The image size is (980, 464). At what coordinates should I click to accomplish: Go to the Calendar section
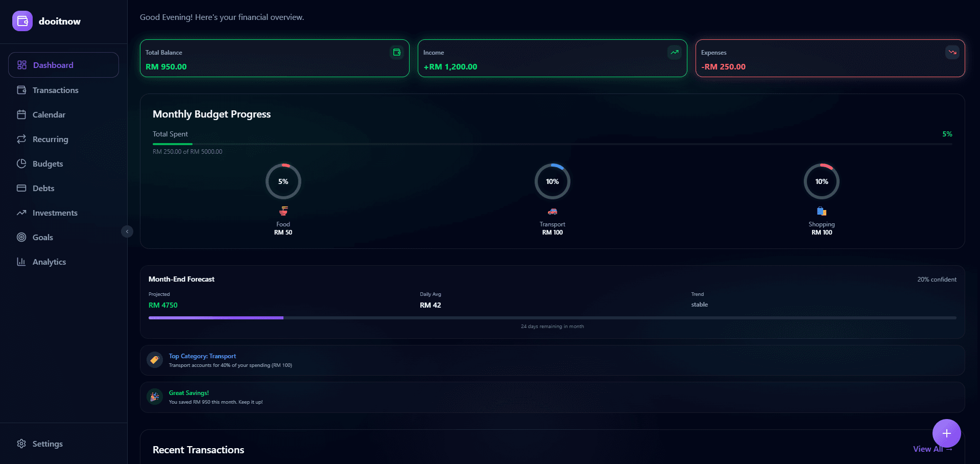pyautogui.click(x=49, y=114)
